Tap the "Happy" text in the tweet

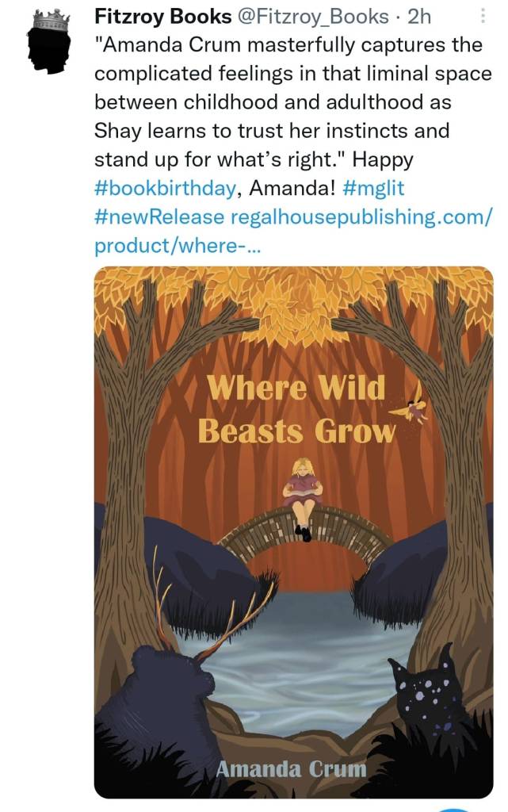(383, 159)
